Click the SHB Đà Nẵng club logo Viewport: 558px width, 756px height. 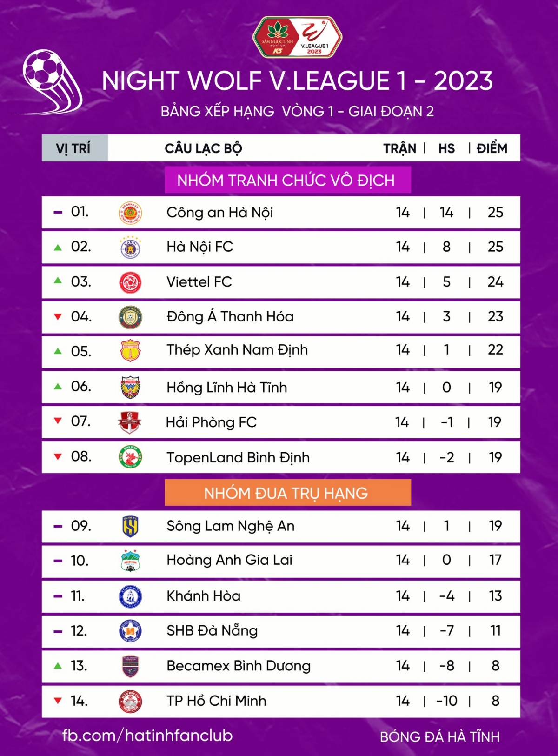(130, 631)
